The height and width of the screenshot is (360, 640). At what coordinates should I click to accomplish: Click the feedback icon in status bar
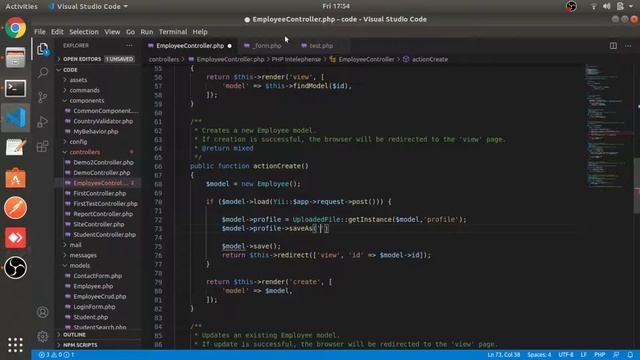(616, 355)
